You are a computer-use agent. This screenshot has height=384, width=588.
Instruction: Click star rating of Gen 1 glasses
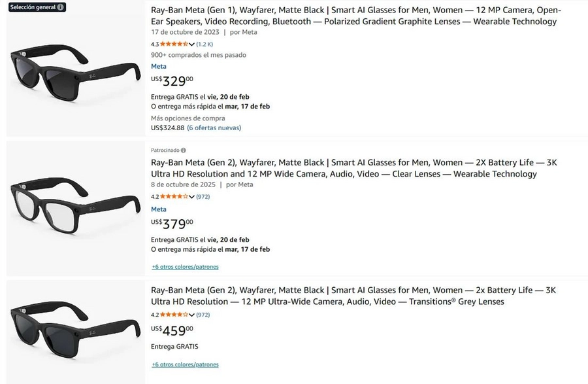tap(174, 44)
